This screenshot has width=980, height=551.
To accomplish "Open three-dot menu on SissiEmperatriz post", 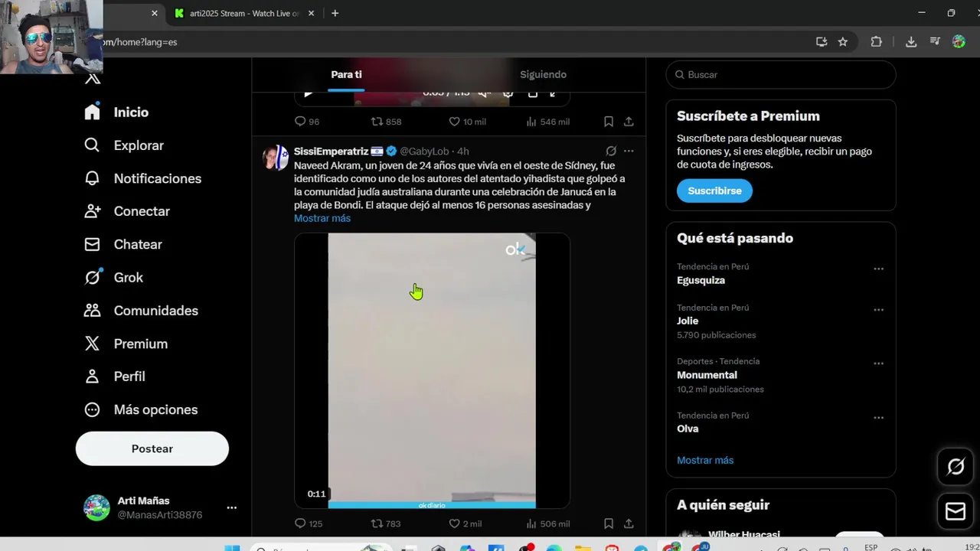I will point(629,151).
